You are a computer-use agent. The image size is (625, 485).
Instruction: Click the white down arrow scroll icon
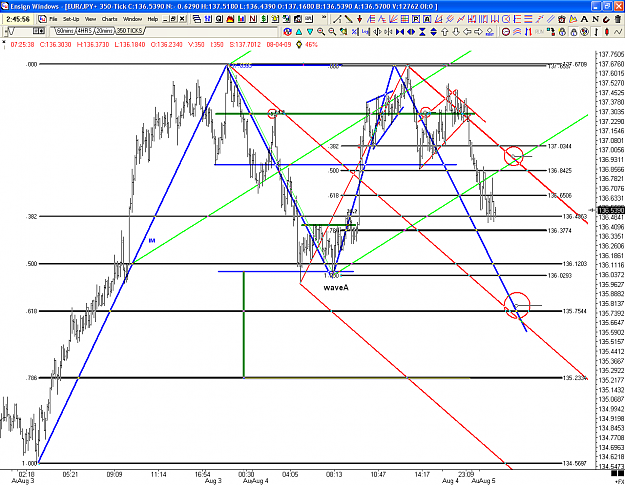[x=456, y=31]
